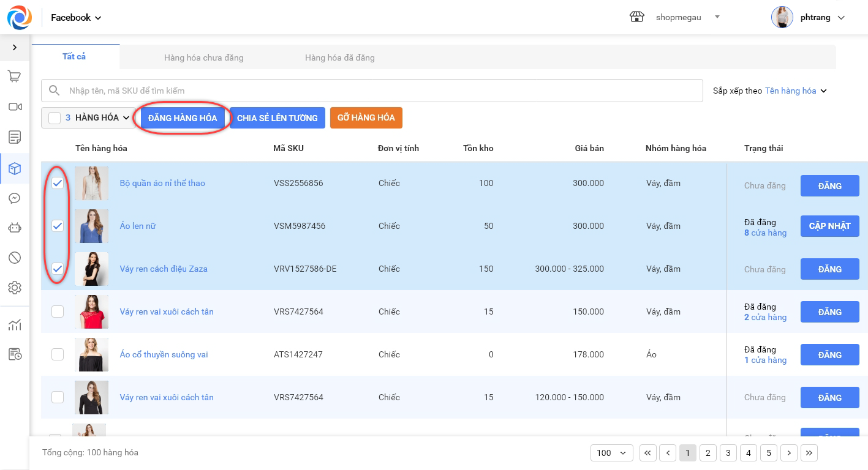Switch to Hàng hóa đã đăng tab
This screenshot has width=868, height=470.
(339, 58)
